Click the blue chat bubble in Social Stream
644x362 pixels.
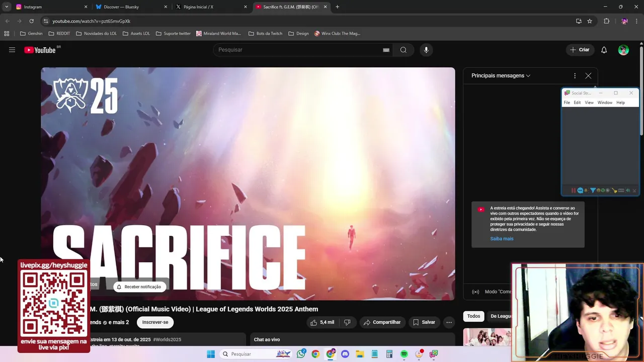tap(580, 191)
